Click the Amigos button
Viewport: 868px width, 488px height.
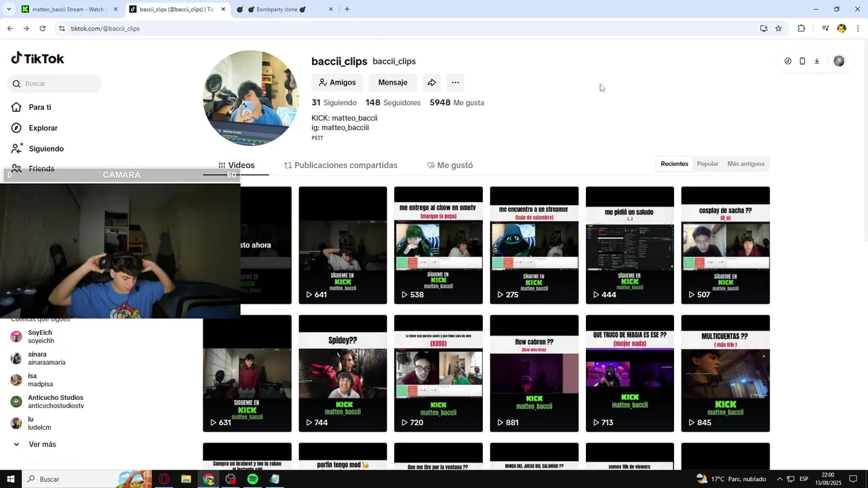(x=337, y=83)
